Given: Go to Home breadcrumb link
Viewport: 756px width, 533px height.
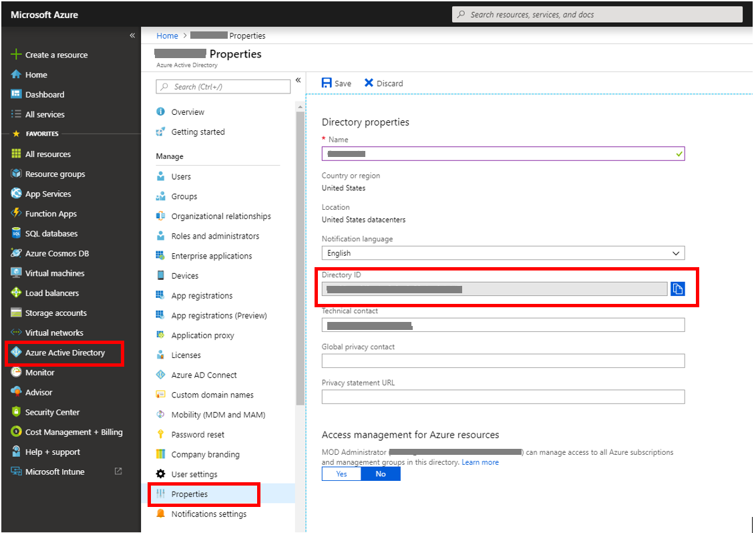Looking at the screenshot, I should [x=167, y=35].
